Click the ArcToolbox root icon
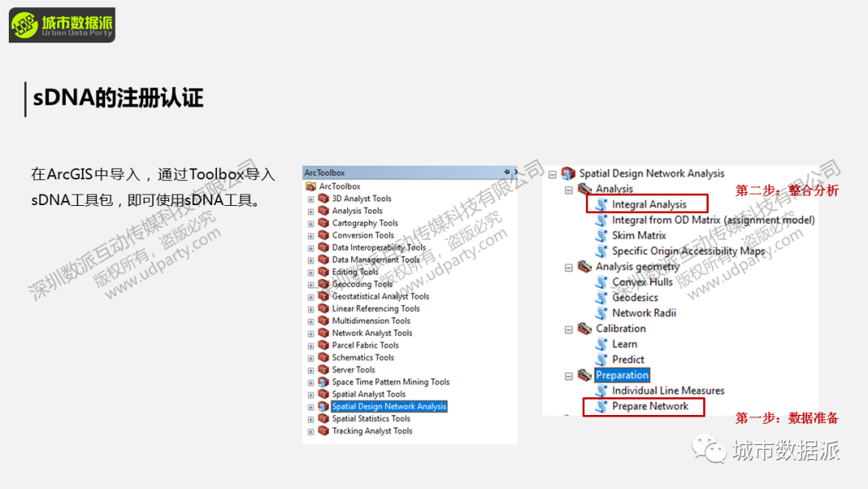The width and height of the screenshot is (868, 489). tap(311, 187)
